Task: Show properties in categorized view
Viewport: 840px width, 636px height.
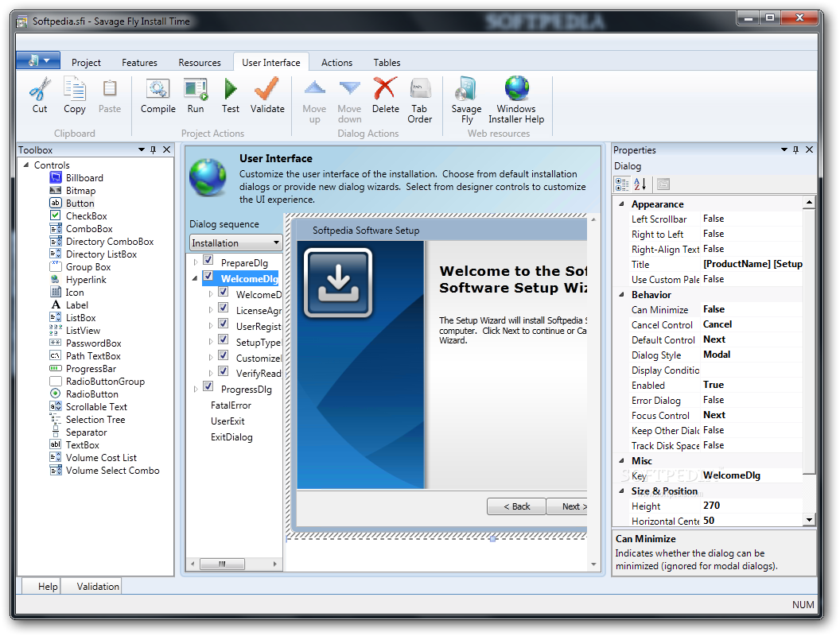Action: [x=622, y=184]
